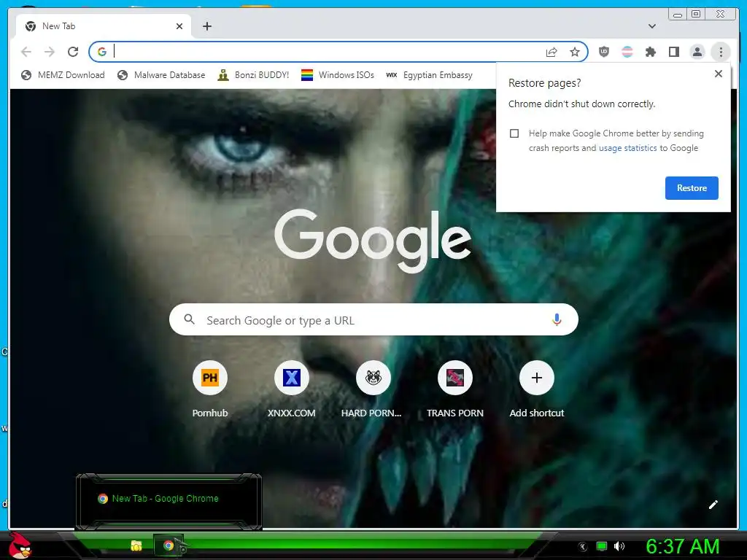Bookmark this tab with star icon
The image size is (747, 560).
click(x=575, y=52)
